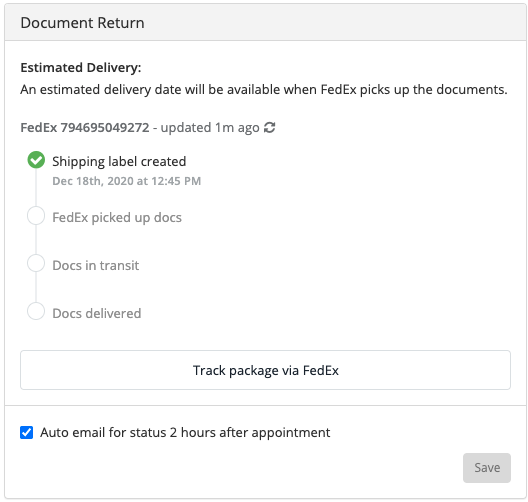528x502 pixels.
Task: Click FedEx picked up docs label
Action: tap(117, 217)
